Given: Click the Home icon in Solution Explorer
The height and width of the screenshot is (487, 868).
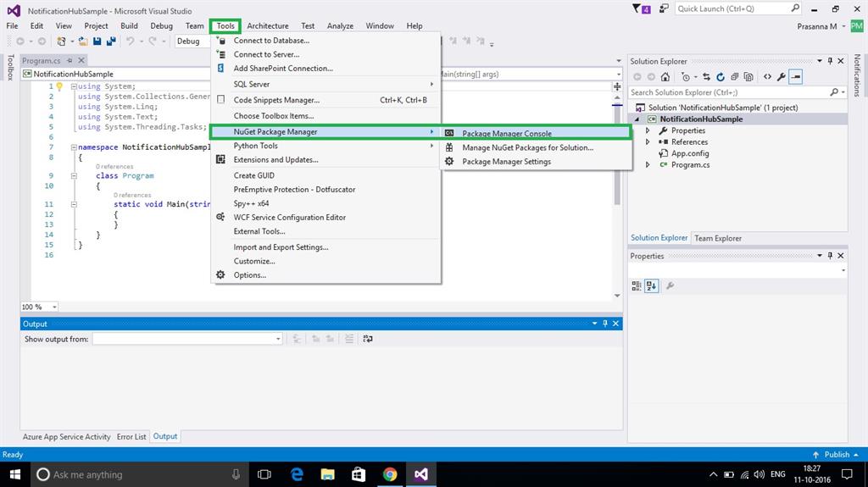Looking at the screenshot, I should (x=665, y=77).
